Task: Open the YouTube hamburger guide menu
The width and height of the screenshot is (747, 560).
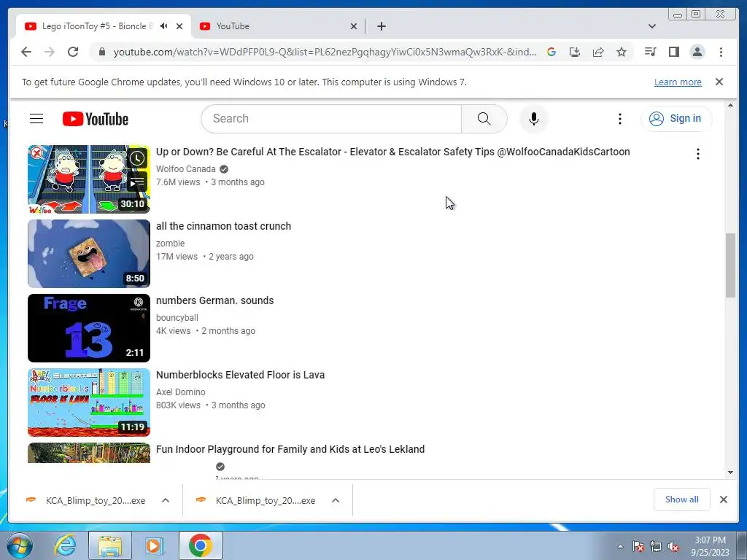Action: 36,119
